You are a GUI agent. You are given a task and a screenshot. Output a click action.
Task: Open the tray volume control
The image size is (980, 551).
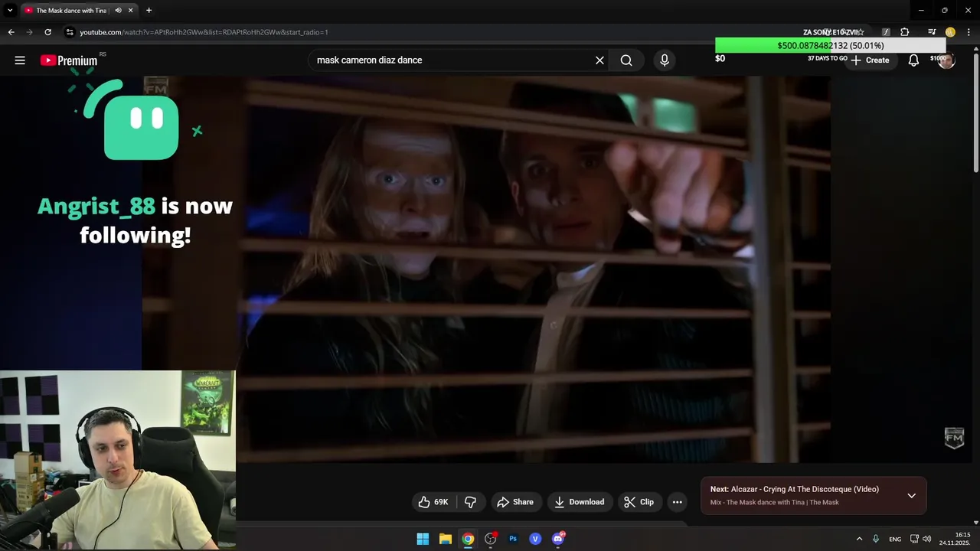927,539
